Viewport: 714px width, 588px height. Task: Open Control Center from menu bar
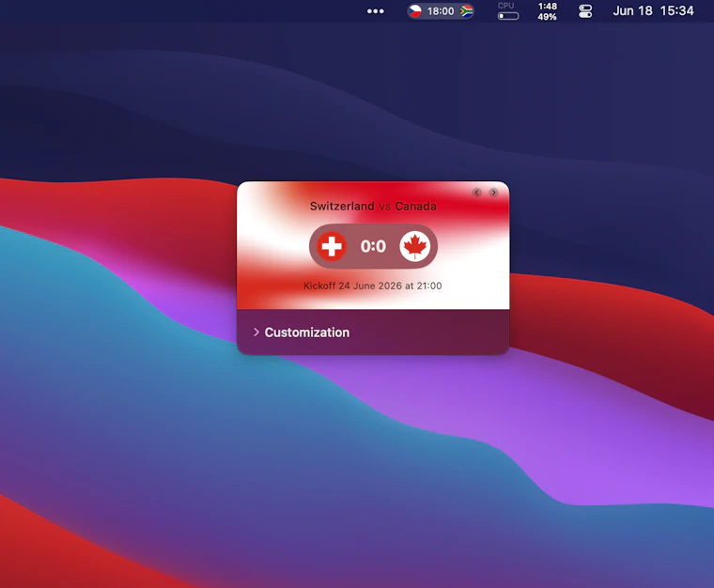(585, 11)
